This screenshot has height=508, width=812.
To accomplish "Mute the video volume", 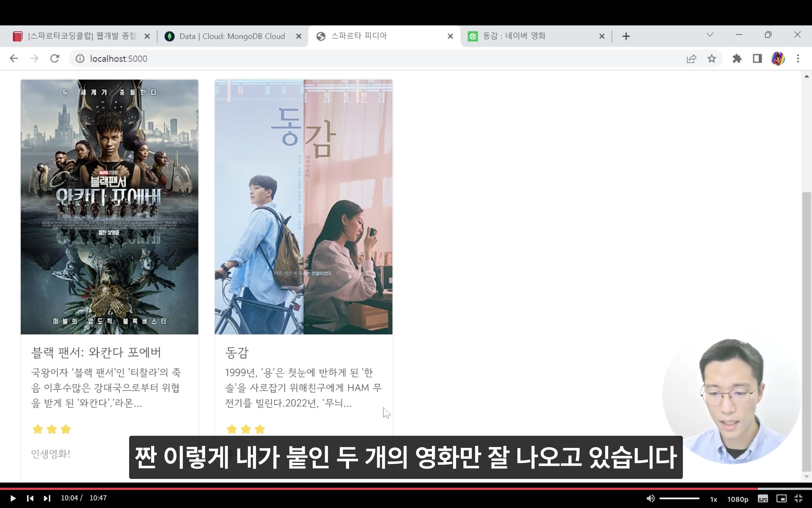I will [650, 499].
